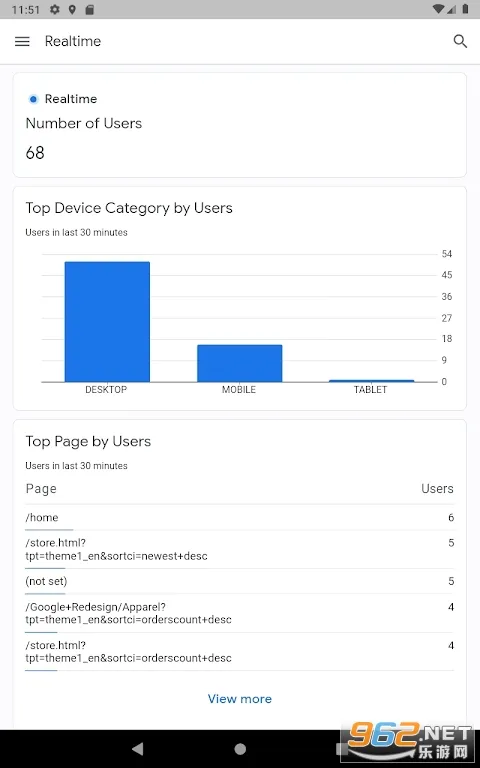
Task: Click the View more link
Action: (x=240, y=699)
